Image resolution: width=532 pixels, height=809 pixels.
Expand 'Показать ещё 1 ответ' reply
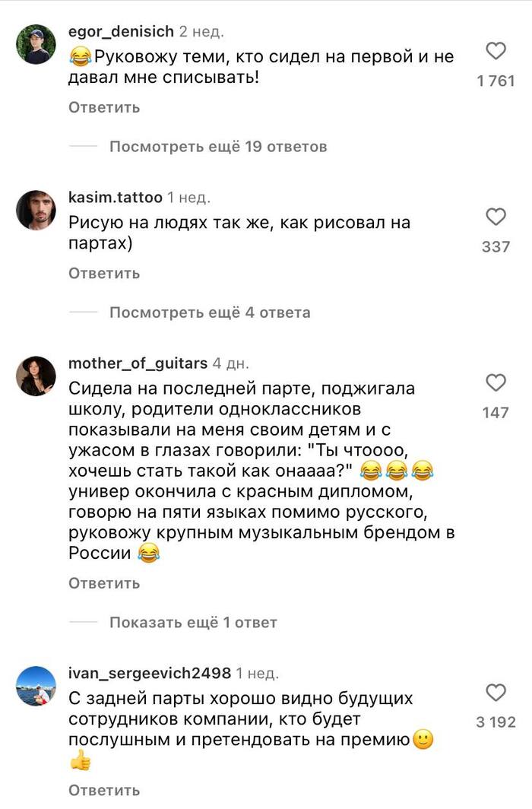193,623
